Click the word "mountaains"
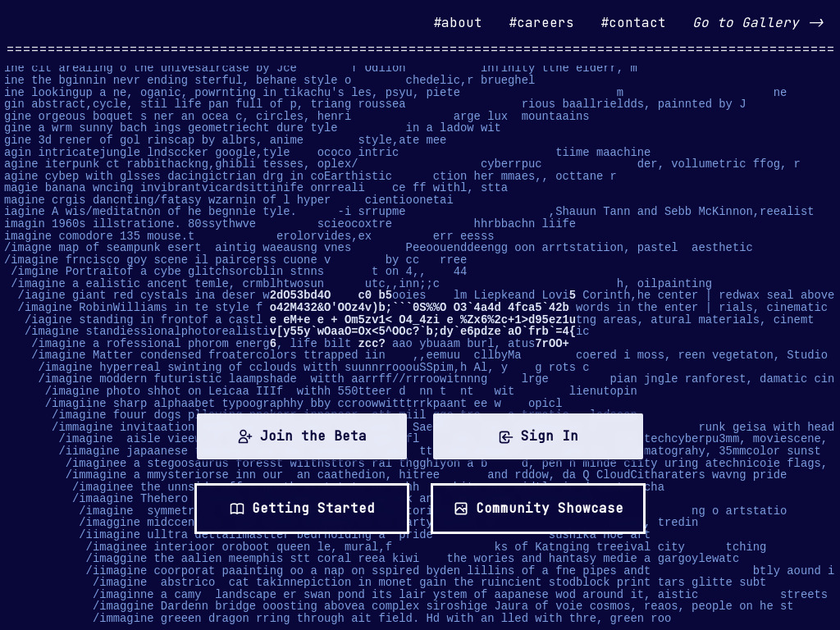This screenshot has width=840, height=630. (555, 116)
